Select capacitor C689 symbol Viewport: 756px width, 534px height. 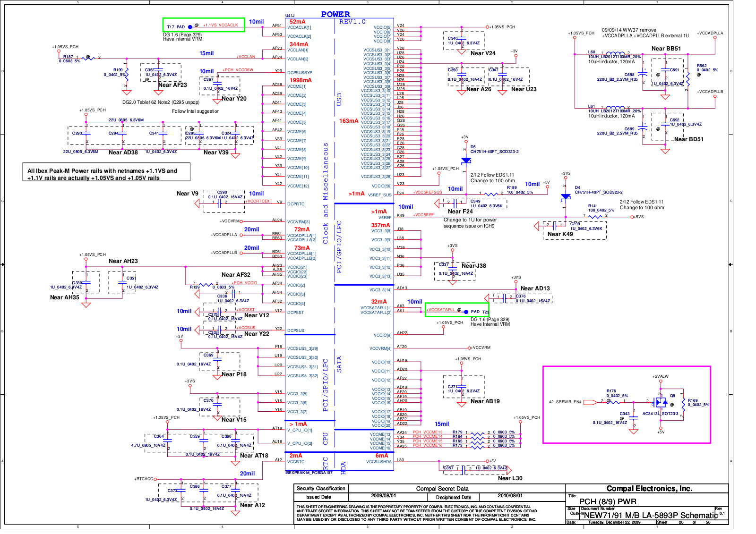pos(642,127)
